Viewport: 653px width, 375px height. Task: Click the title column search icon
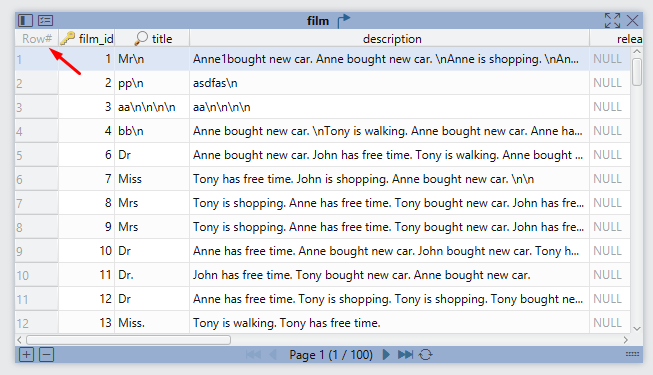point(141,39)
